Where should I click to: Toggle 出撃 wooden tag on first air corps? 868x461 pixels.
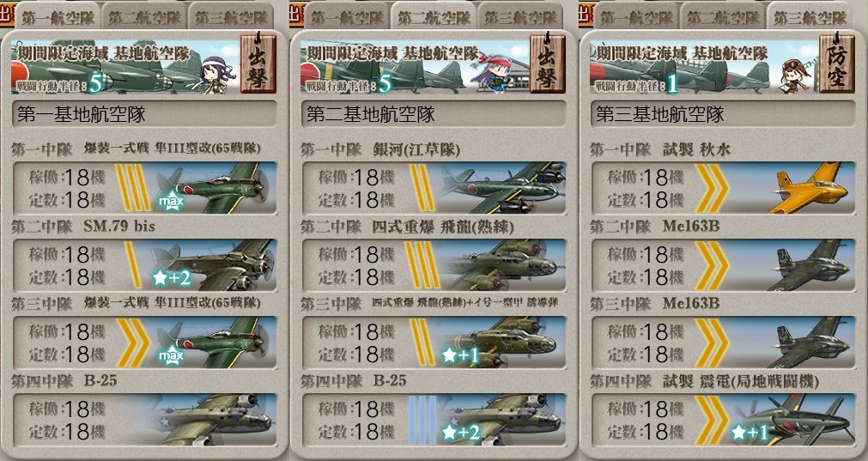coord(258,63)
